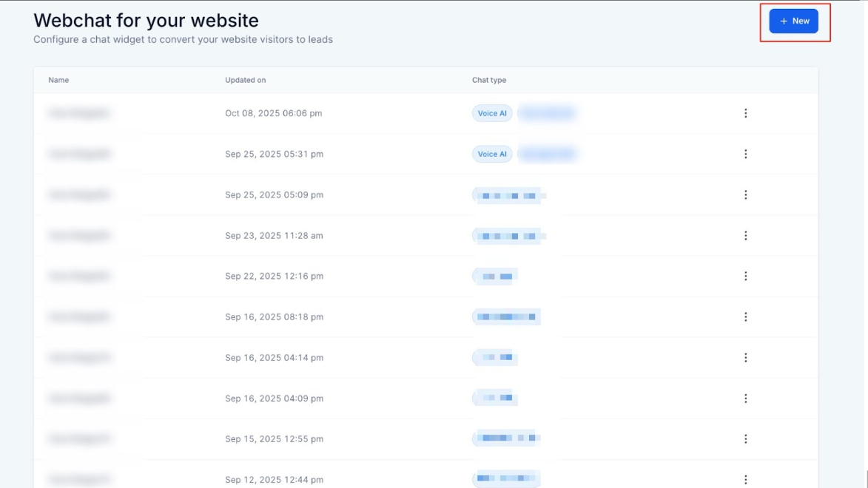
Task: Open three-dot menu for Sep 16 08:18 pm row
Action: point(745,316)
